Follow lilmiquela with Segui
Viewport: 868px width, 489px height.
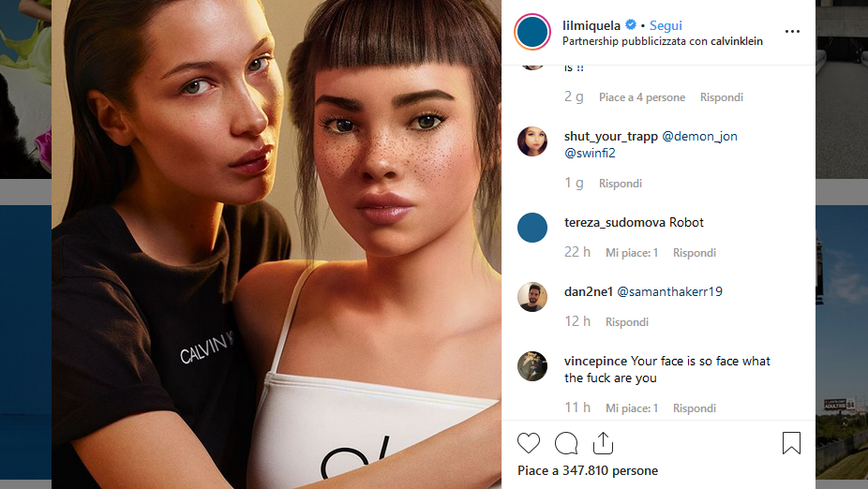click(x=666, y=25)
